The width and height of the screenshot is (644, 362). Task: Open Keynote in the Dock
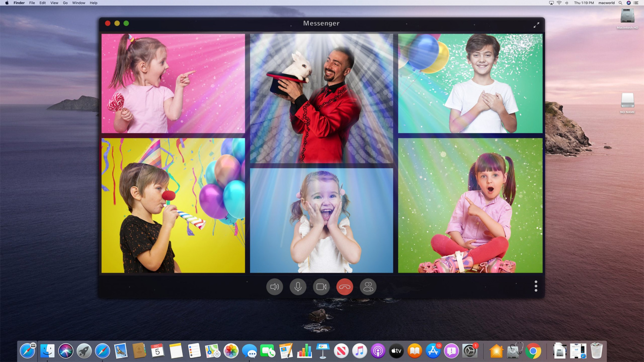323,351
